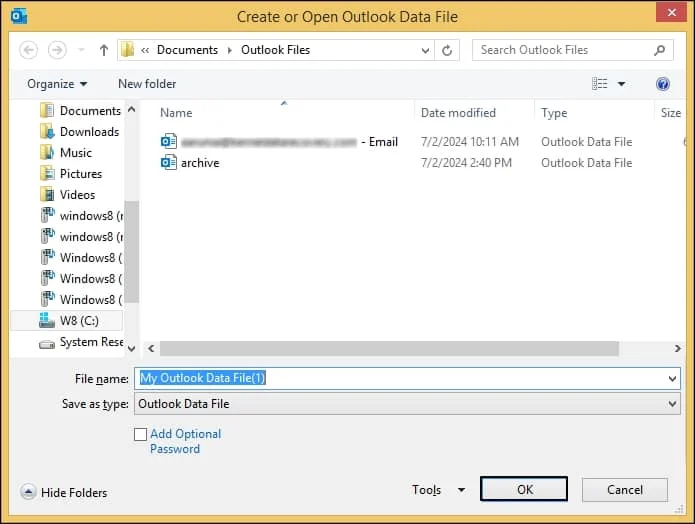Expand the File name dropdown arrow

coord(672,379)
